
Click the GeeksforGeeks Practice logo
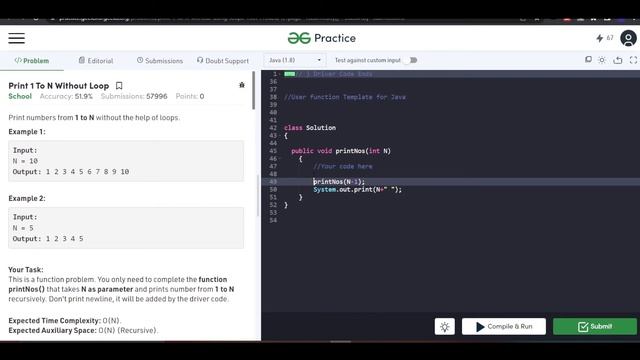[x=322, y=38]
